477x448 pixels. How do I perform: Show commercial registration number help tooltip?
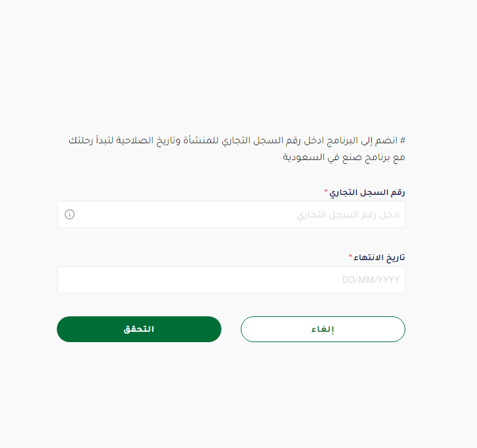coord(70,214)
